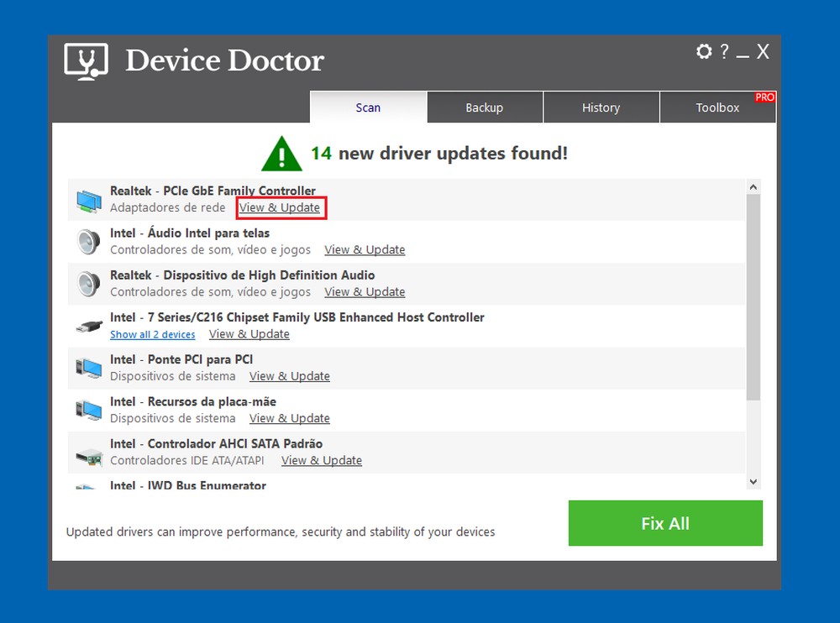
Task: Click the green warning triangle icon
Action: tap(281, 153)
